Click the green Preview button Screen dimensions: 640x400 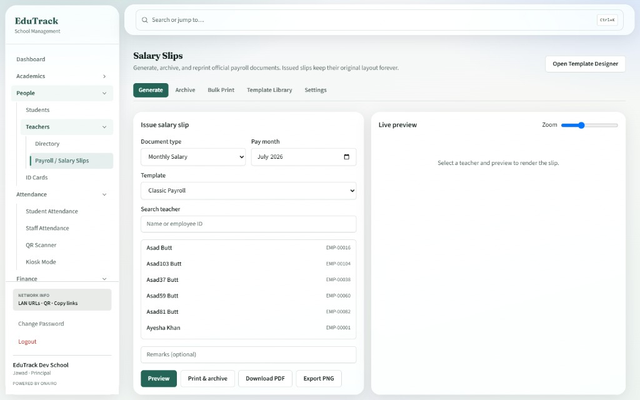tap(159, 378)
